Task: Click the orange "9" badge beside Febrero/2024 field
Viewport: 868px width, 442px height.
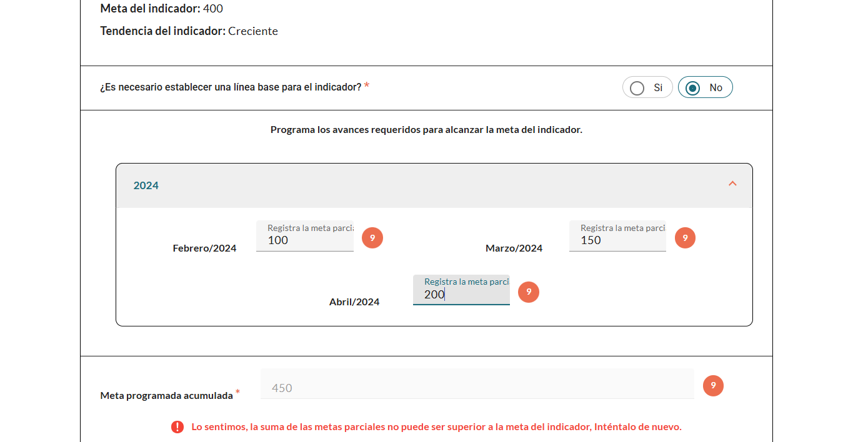Action: [372, 237]
